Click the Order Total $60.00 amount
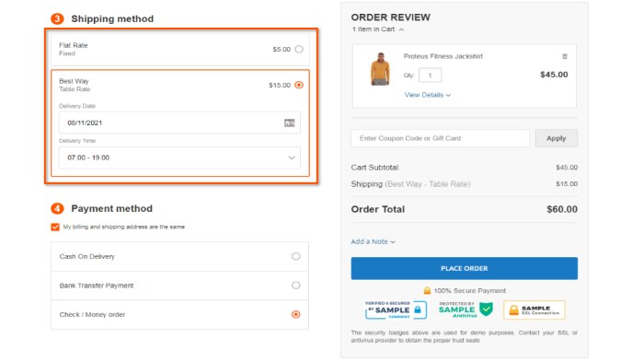 (562, 209)
